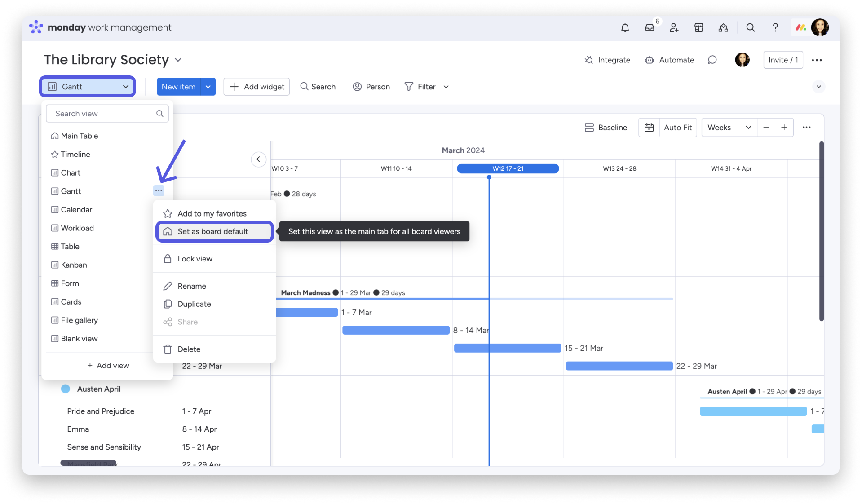Open the board discussion speech bubble
Viewport: 862px width, 504px height.
pyautogui.click(x=712, y=60)
